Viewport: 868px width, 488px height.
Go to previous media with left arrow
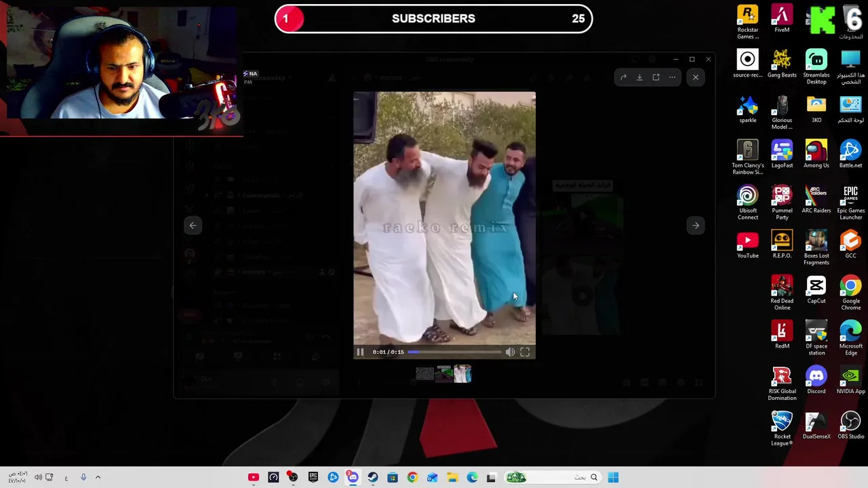coord(193,225)
